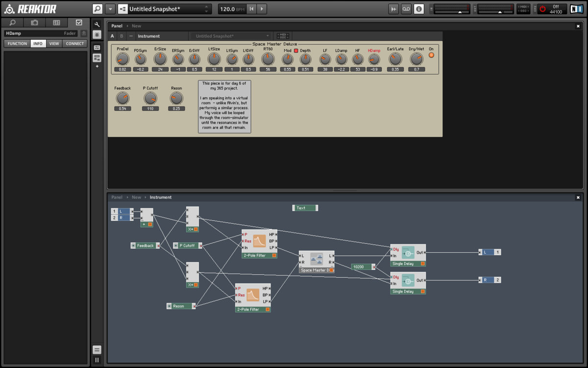
Task: Open the main menu arrow dropdown
Action: (110, 9)
